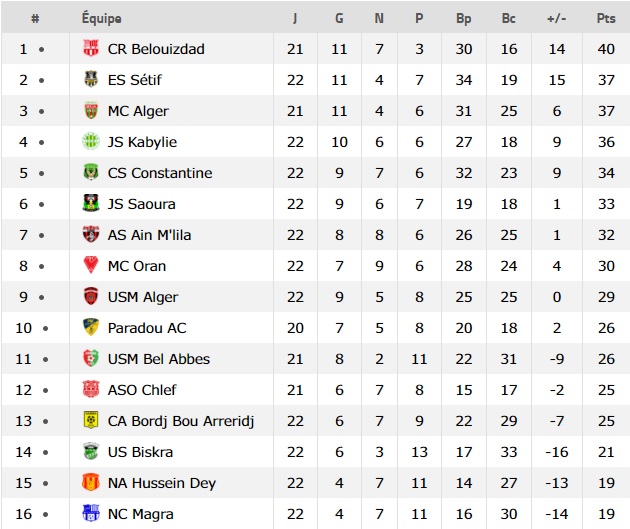Click the MC Oran red crest
630x529 pixels.
91,265
